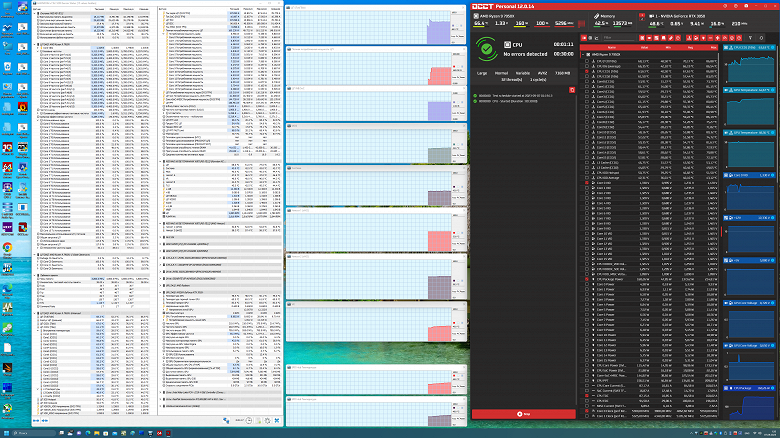Sort OCCT sensor table by Name column header
Image resolution: width=780 pixels, height=438 pixels.
point(612,47)
